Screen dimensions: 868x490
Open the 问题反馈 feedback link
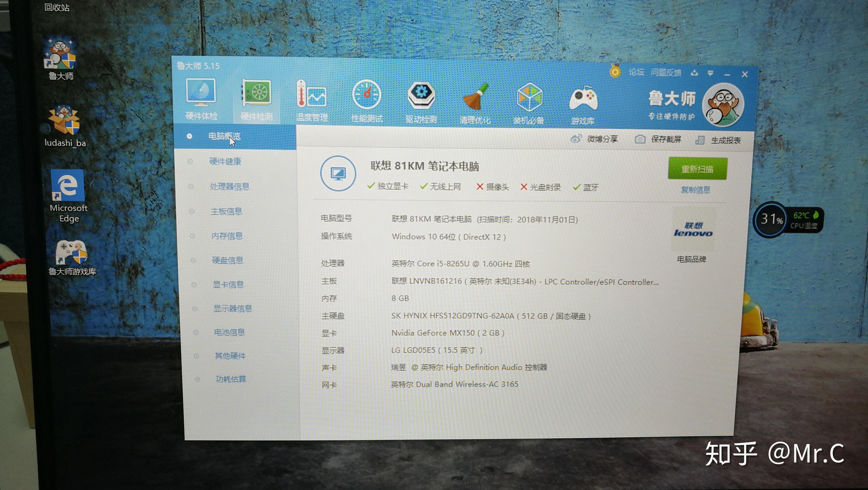tap(666, 72)
